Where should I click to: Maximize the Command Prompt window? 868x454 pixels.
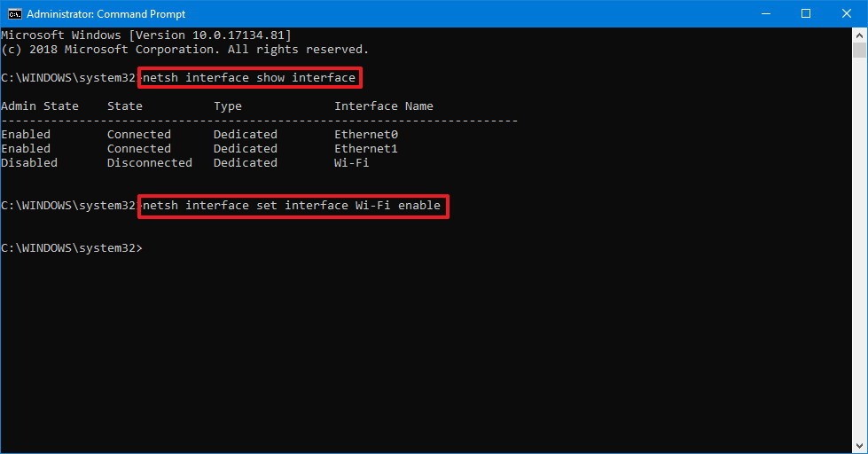click(806, 13)
